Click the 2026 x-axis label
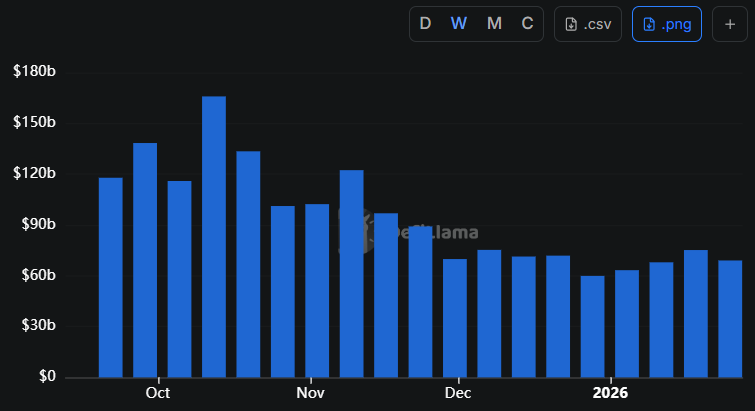The image size is (755, 411). (609, 393)
